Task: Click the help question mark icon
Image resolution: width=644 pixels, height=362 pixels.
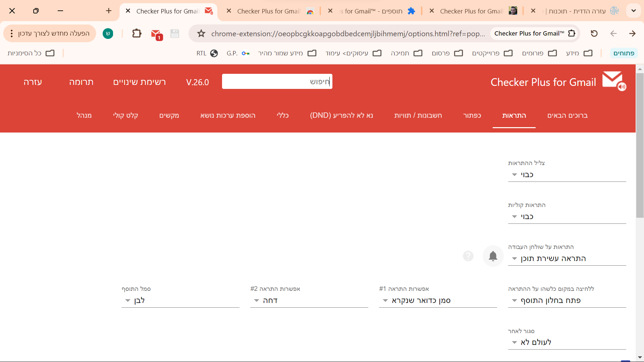Action: tap(468, 256)
